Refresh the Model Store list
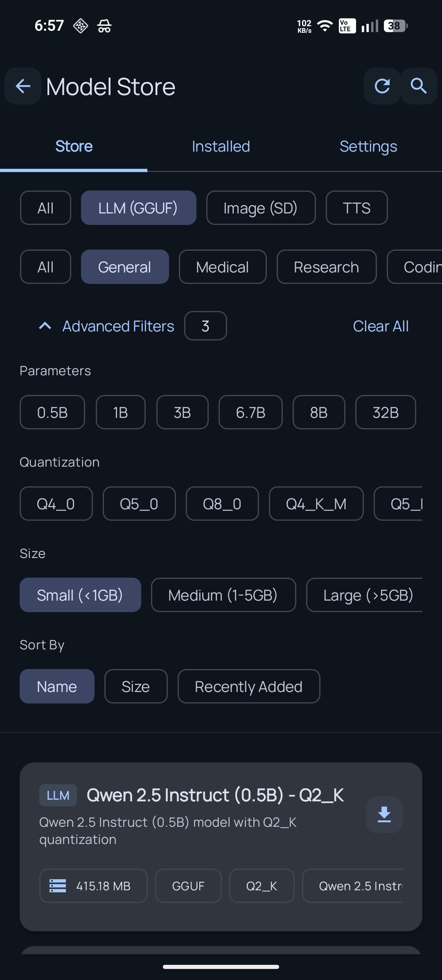Image resolution: width=442 pixels, height=980 pixels. click(x=382, y=86)
